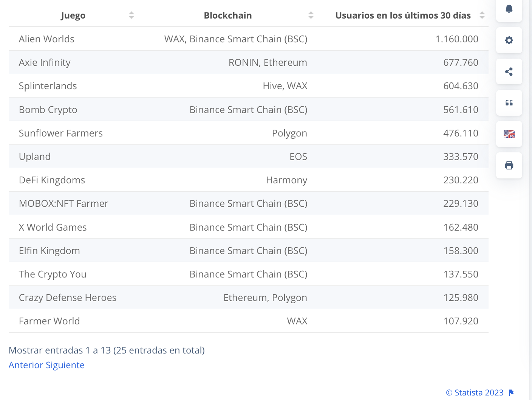
Task: Open the settings gear icon
Action: (x=509, y=40)
